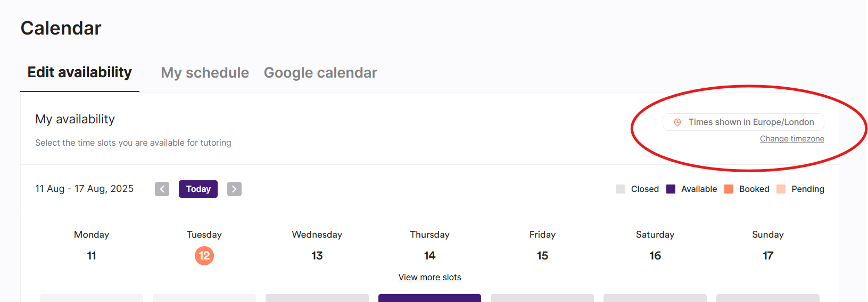Click the Closed legend color swatch
Viewport: 868px width, 302px height.
(x=621, y=189)
